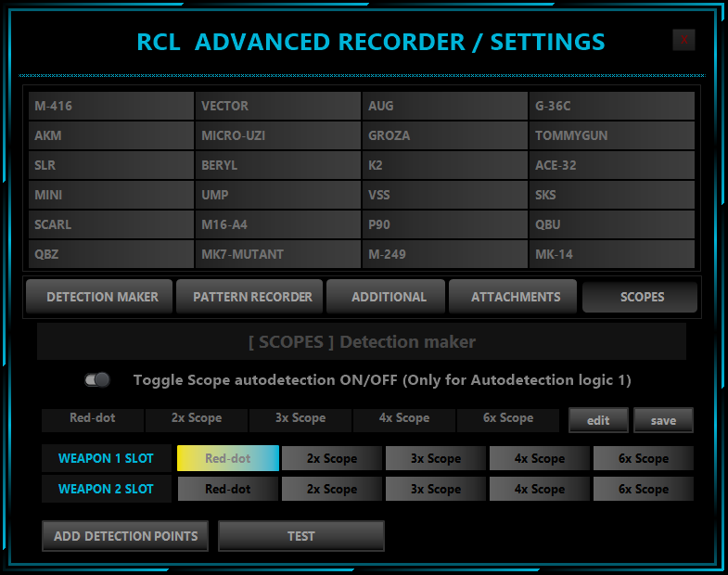The width and height of the screenshot is (728, 575).
Task: Choose the GROZA weapon
Action: 445,135
